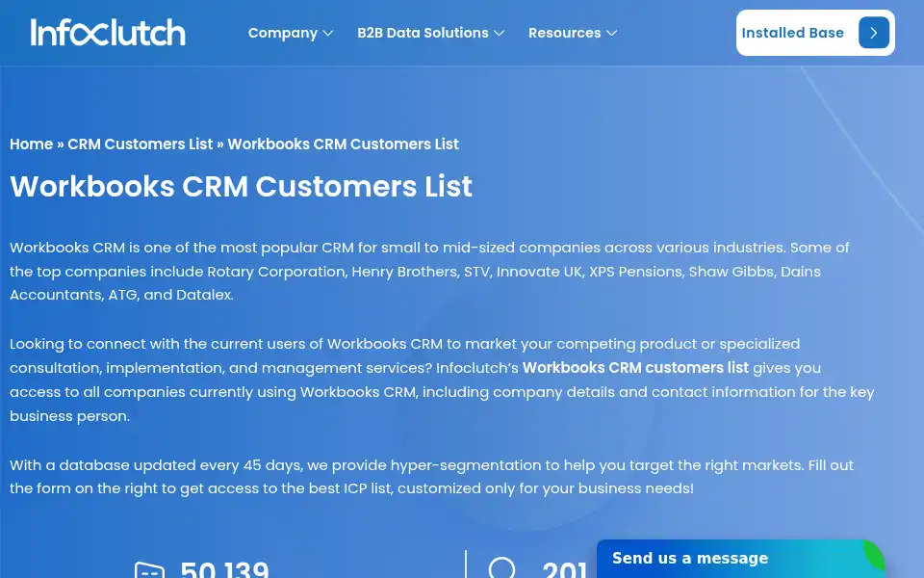Open the Send us a message chat widget
The image size is (924, 578).
pos(741,559)
